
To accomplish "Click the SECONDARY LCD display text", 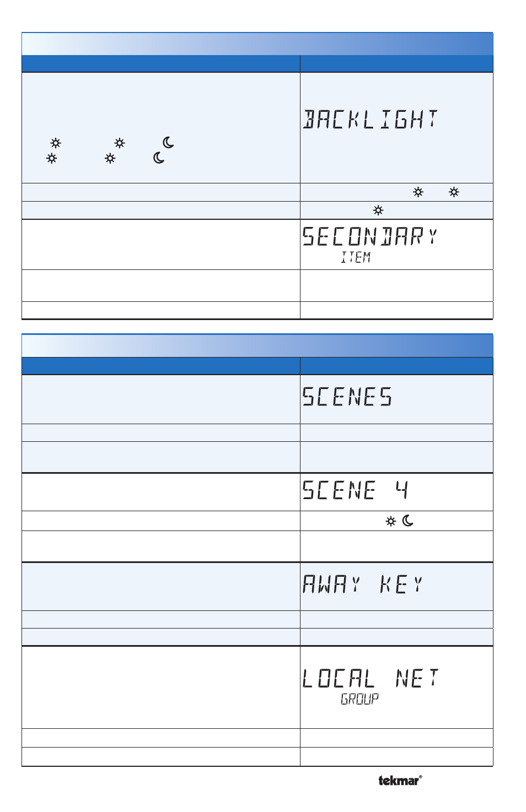I will coord(370,237).
